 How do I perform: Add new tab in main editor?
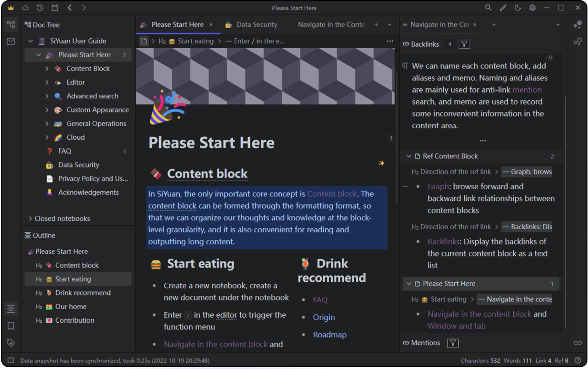(x=376, y=25)
